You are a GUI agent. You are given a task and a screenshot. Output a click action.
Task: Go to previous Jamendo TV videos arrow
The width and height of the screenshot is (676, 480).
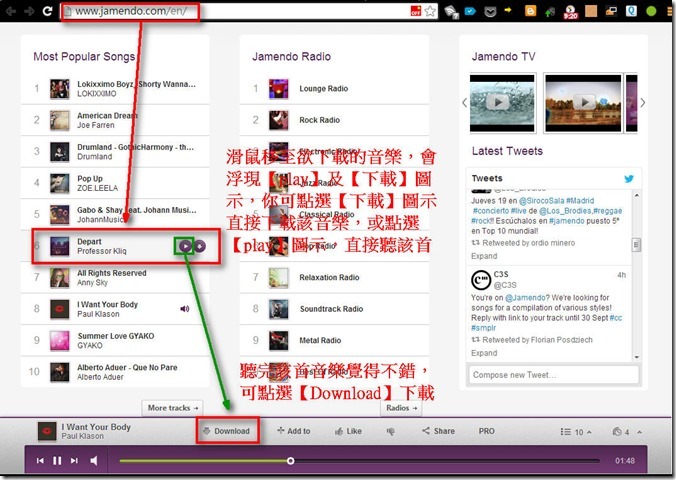coord(464,103)
